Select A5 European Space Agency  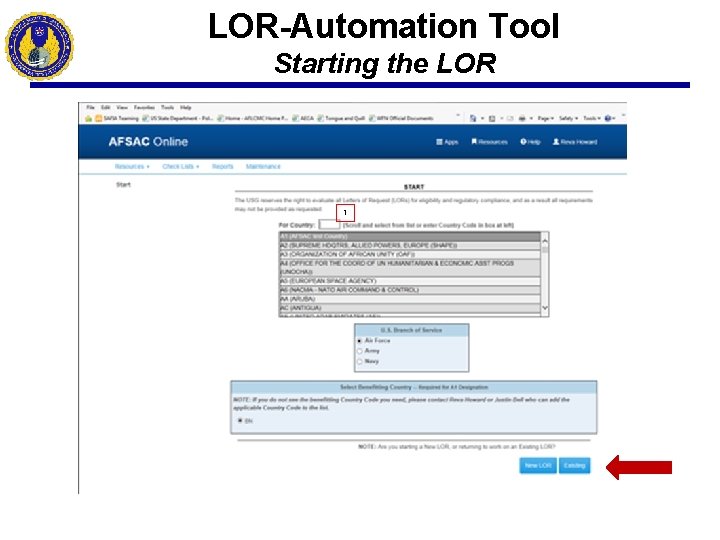click(410, 281)
